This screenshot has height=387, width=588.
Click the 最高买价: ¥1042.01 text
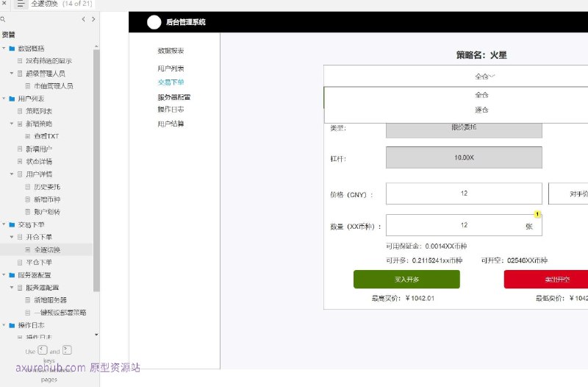coord(403,299)
